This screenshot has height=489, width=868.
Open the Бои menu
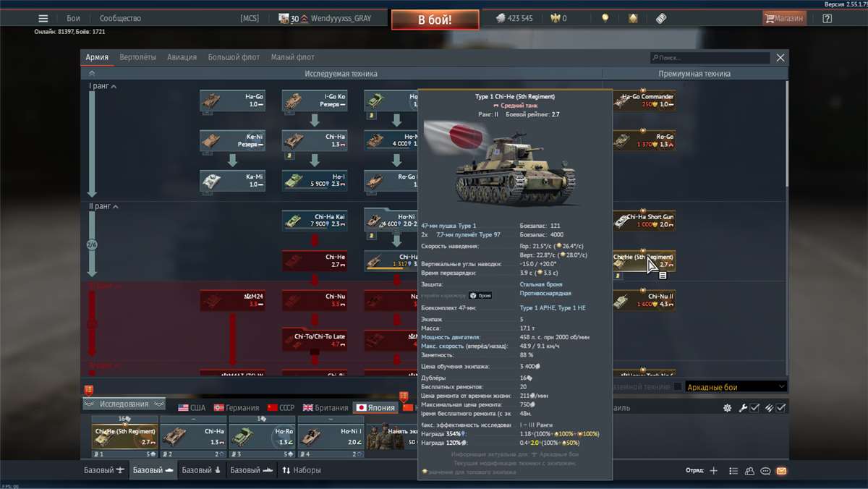(x=73, y=18)
